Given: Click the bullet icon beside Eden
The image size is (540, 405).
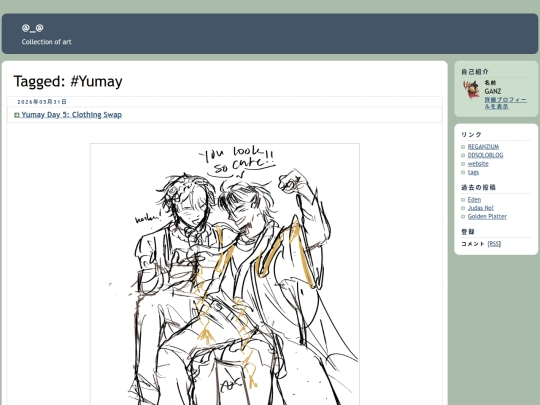Looking at the screenshot, I should pos(463,200).
